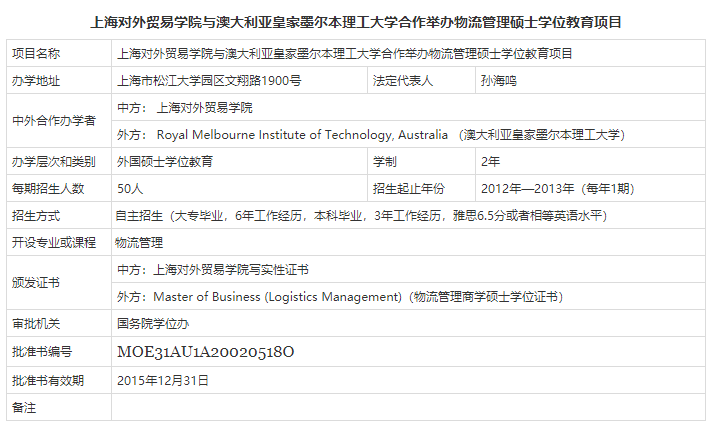Select the 开设专业或课程 label
Viewport: 711px width, 426px height.
pyautogui.click(x=54, y=243)
